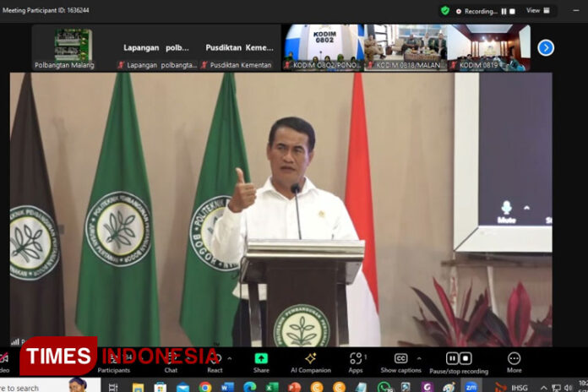Open the Mail app from taskbar
Image resolution: width=588 pixels, height=392 pixels.
(x=183, y=387)
